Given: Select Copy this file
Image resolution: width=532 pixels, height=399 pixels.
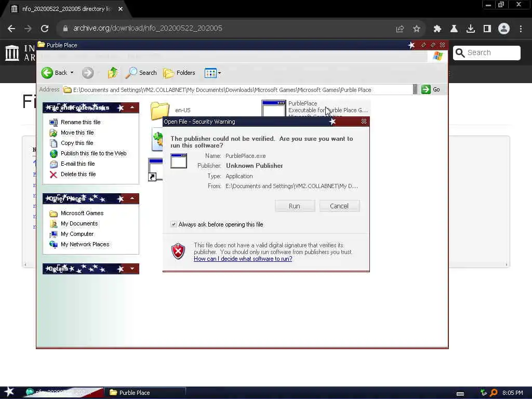Looking at the screenshot, I should [x=77, y=143].
